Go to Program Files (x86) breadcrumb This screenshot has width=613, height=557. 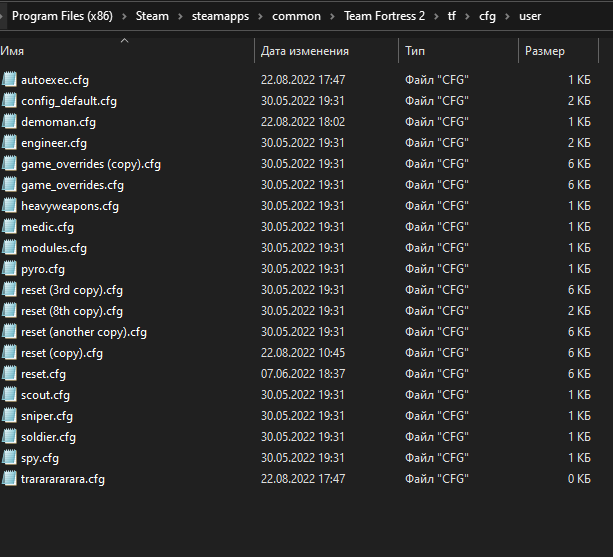pyautogui.click(x=62, y=16)
